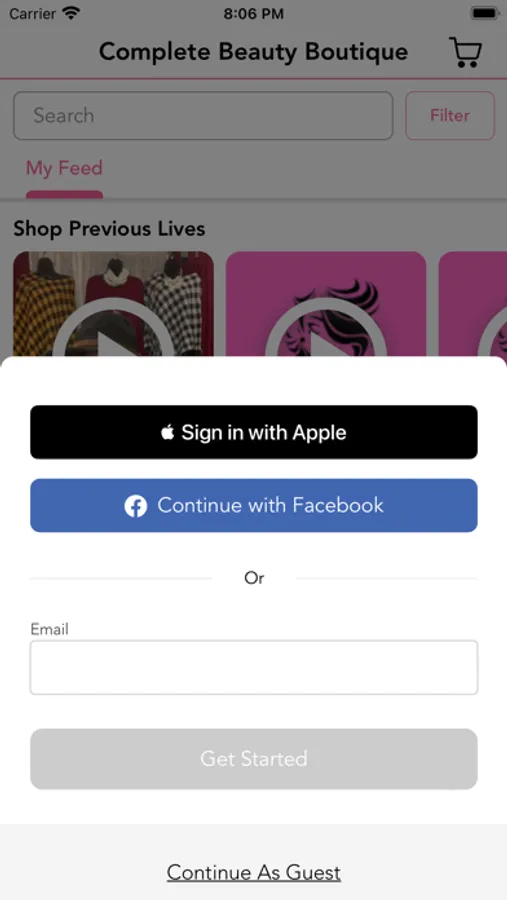The height and width of the screenshot is (900, 507).
Task: Select the Complete Beauty Boutique title
Action: click(253, 52)
